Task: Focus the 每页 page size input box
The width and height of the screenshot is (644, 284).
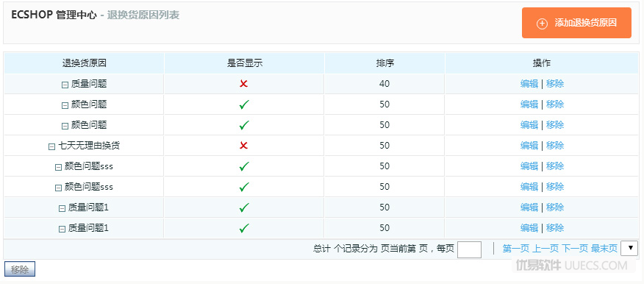Action: coord(469,249)
